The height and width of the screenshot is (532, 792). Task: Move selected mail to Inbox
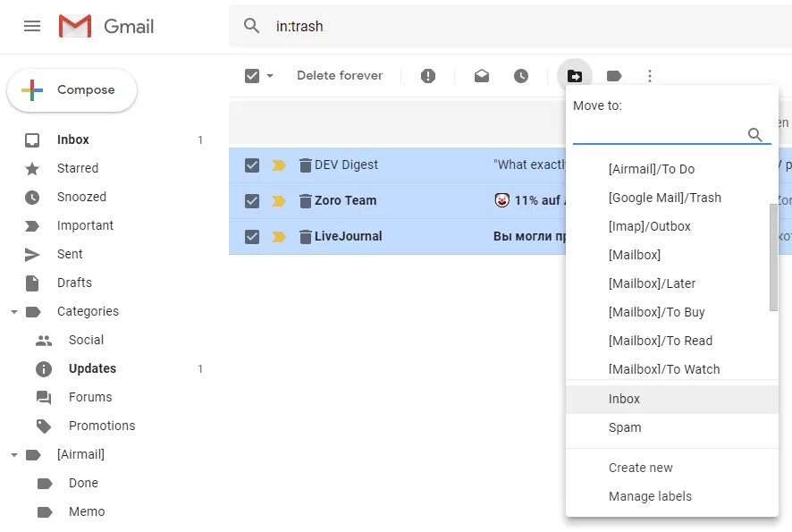[672, 399]
